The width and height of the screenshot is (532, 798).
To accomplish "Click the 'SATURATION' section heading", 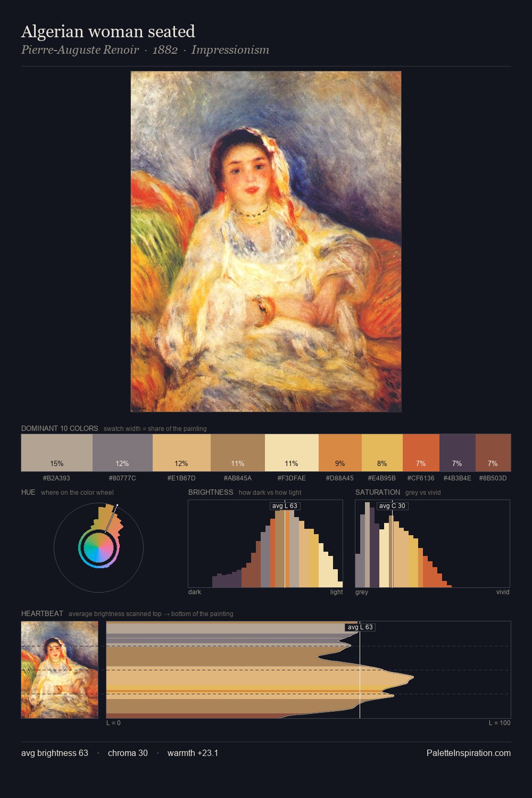I will [378, 492].
